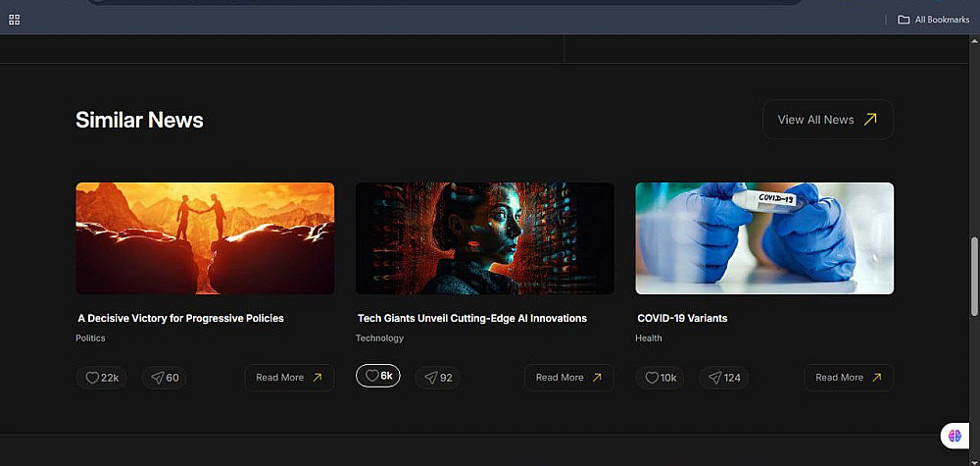This screenshot has height=466, width=980.
Task: Share the Progressive Policies article (60 shares)
Action: (x=164, y=378)
